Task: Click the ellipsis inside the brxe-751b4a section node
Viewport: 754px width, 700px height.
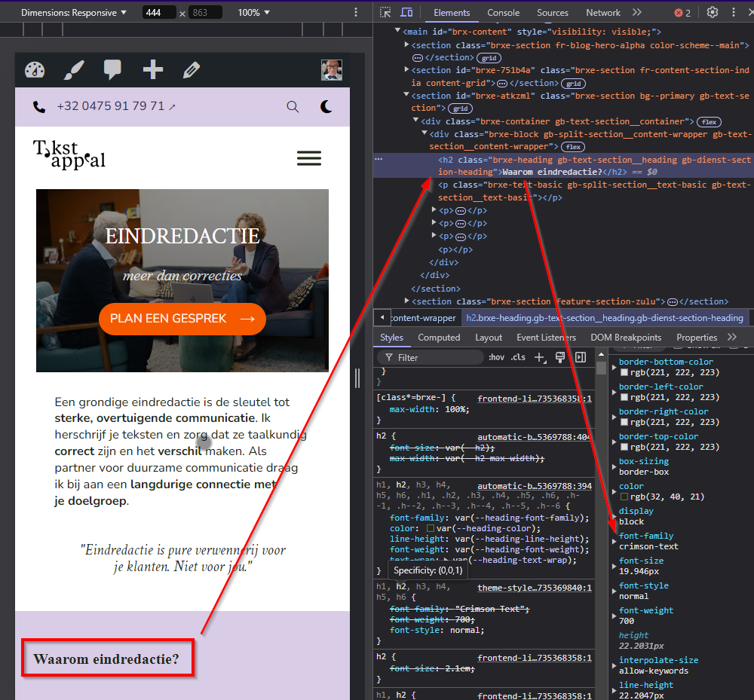Action: pyautogui.click(x=502, y=84)
